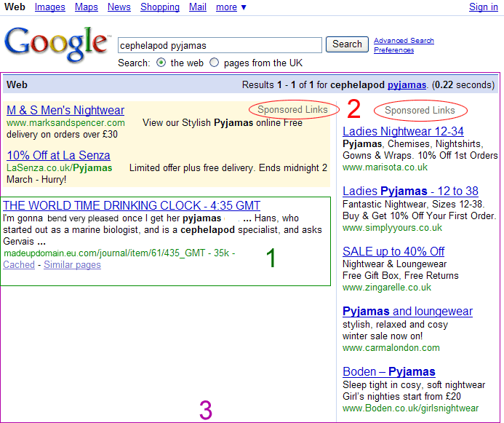Screen dimensions: 504x423
Task: Open the 'SALE up to 40% Off' ad
Action: (393, 251)
